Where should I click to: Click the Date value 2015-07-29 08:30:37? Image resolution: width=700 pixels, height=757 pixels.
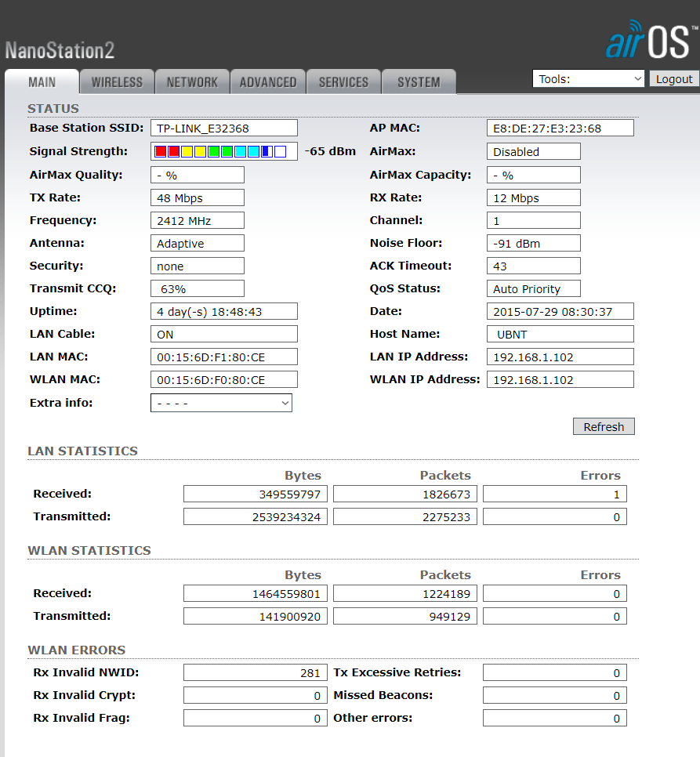point(560,311)
